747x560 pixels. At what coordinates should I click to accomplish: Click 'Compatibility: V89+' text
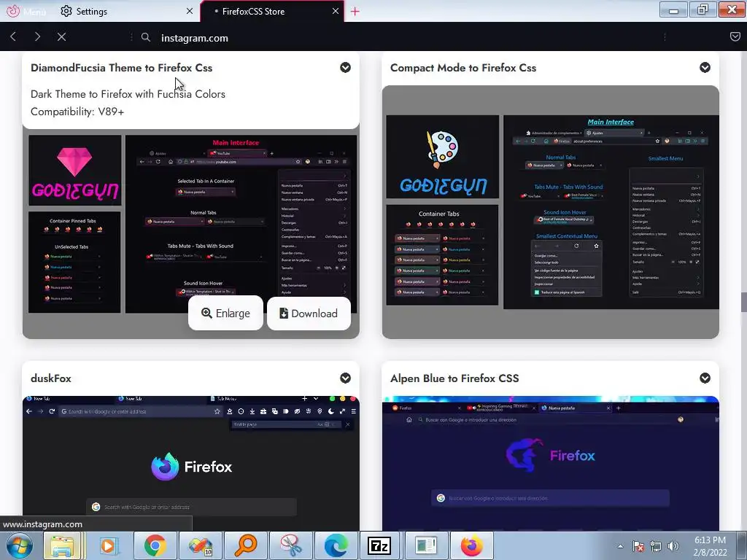77,112
